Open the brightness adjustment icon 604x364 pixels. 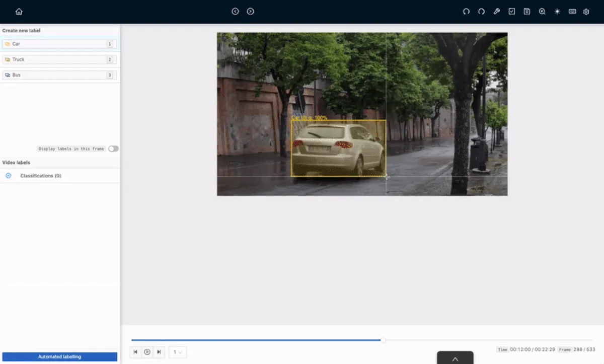click(557, 12)
